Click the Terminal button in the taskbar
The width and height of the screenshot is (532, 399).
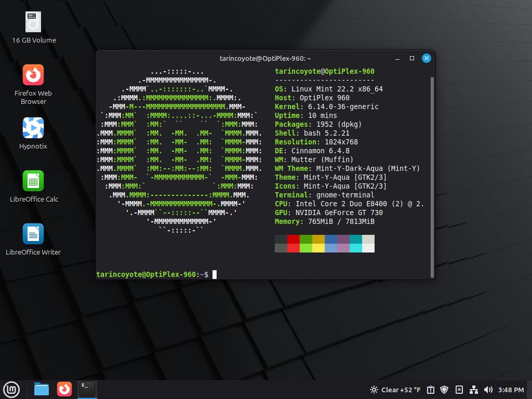point(87,389)
